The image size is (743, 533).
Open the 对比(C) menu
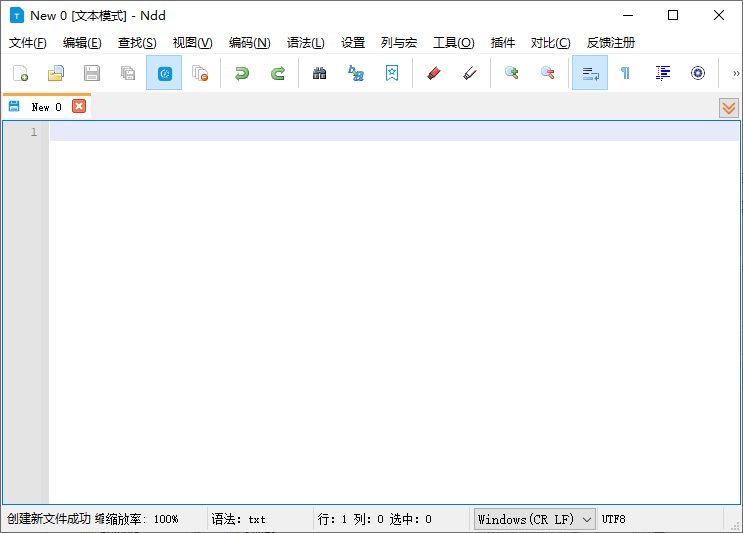(x=550, y=43)
